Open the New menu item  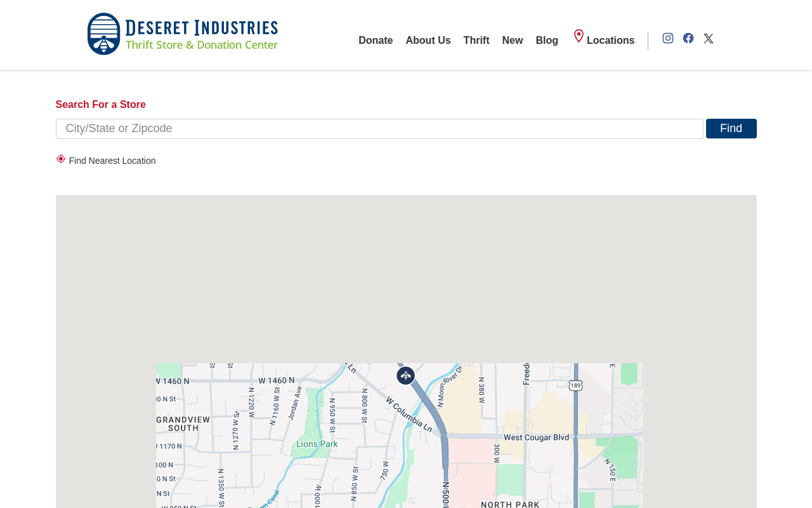click(x=513, y=41)
